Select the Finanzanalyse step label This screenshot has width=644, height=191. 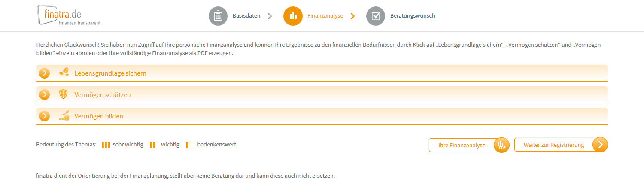325,16
